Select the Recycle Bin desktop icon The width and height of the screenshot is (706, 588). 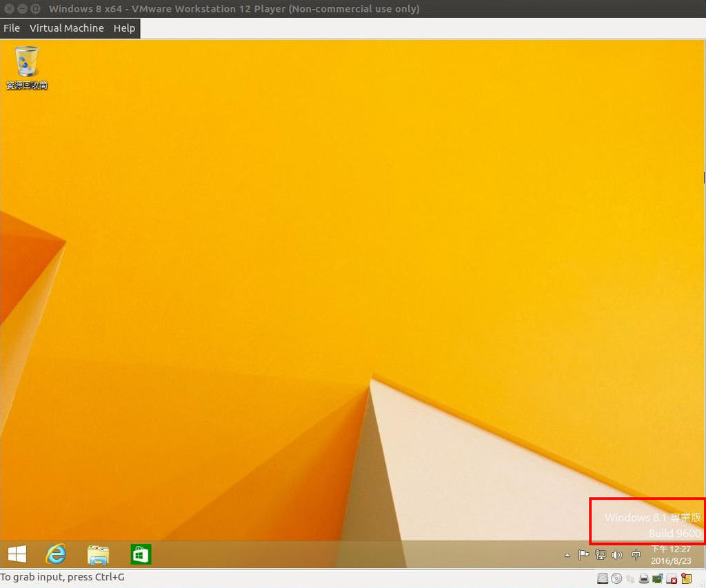click(27, 68)
